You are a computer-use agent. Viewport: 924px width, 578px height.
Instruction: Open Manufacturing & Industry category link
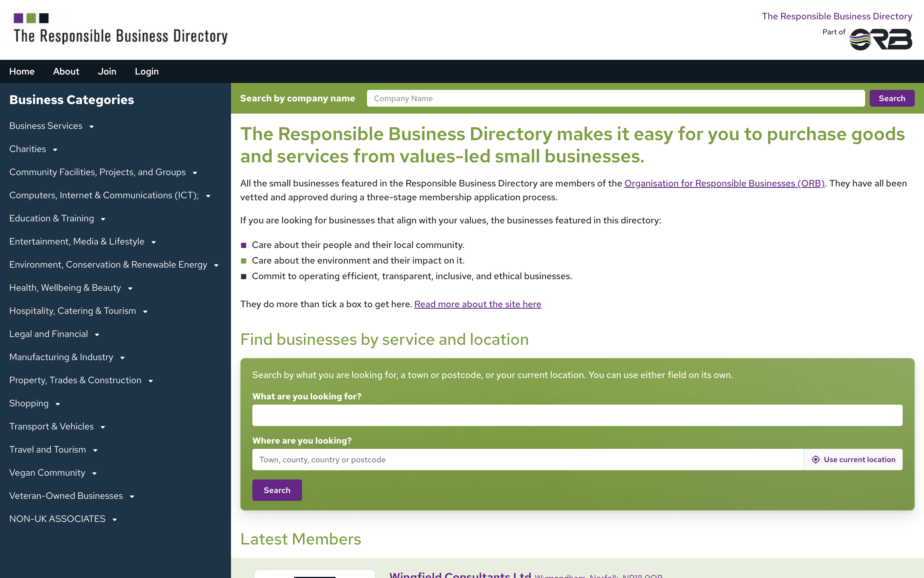61,357
